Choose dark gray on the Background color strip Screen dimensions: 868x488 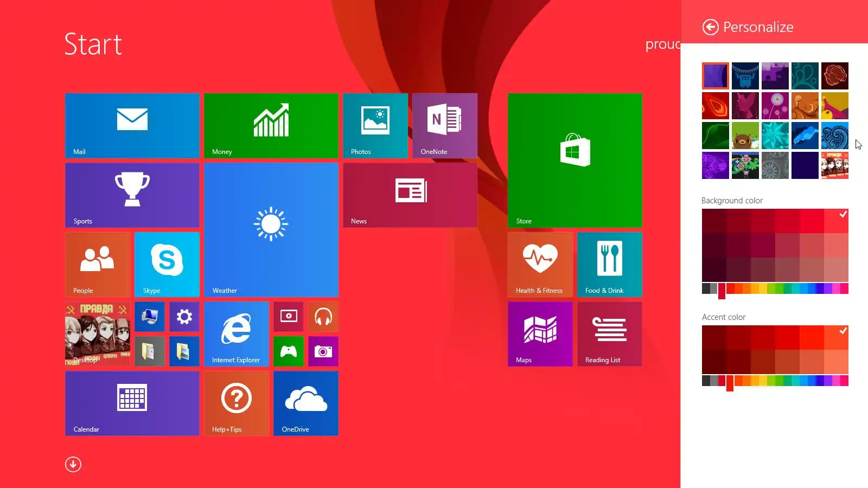tap(706, 288)
